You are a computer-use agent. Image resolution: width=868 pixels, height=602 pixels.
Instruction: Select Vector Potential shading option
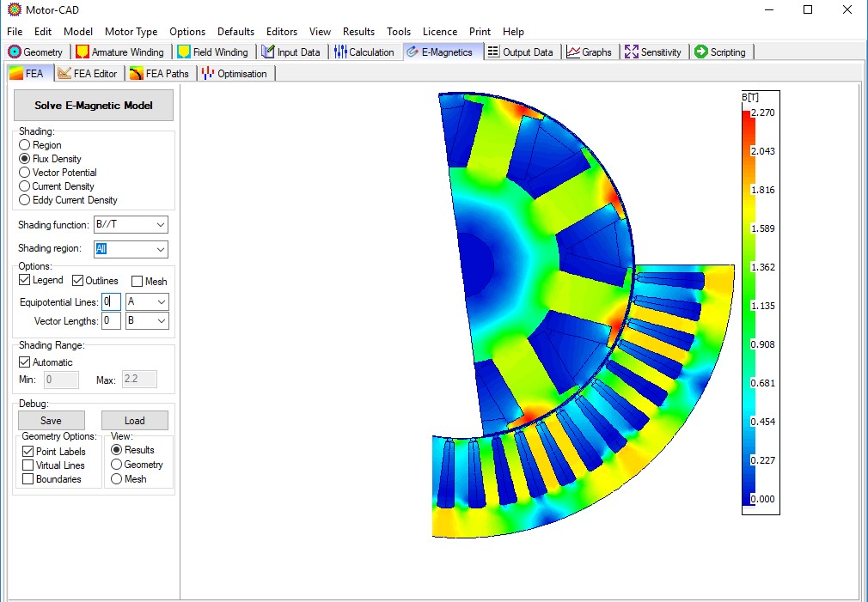click(x=24, y=173)
